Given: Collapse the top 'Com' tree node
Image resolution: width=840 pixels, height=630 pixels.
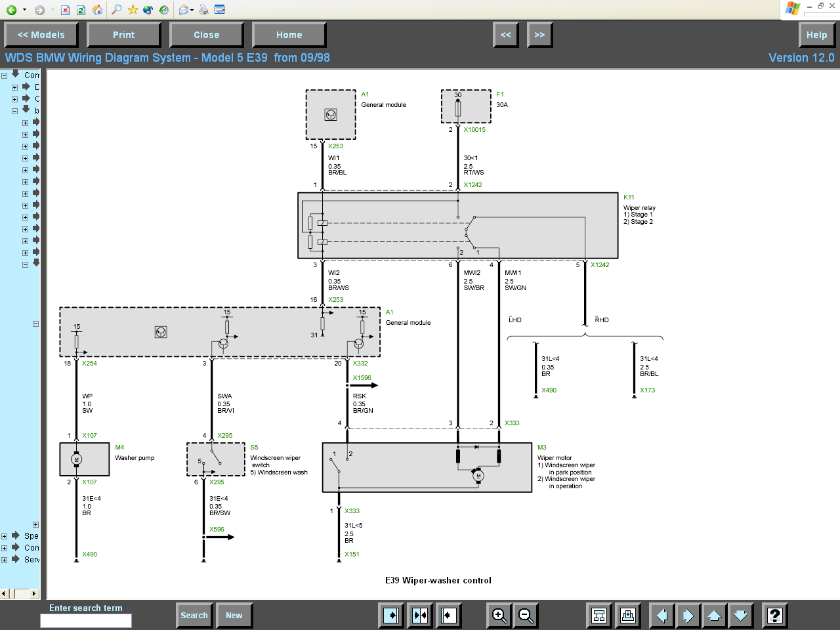Looking at the screenshot, I should pyautogui.click(x=4, y=75).
